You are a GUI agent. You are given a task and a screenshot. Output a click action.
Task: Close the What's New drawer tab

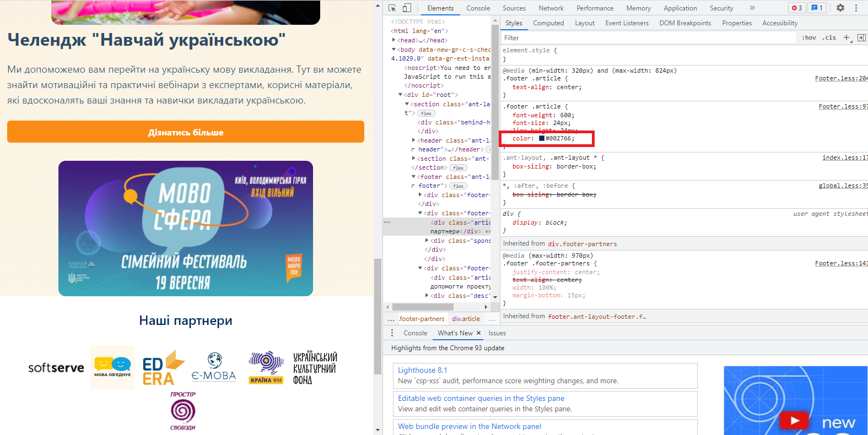479,333
